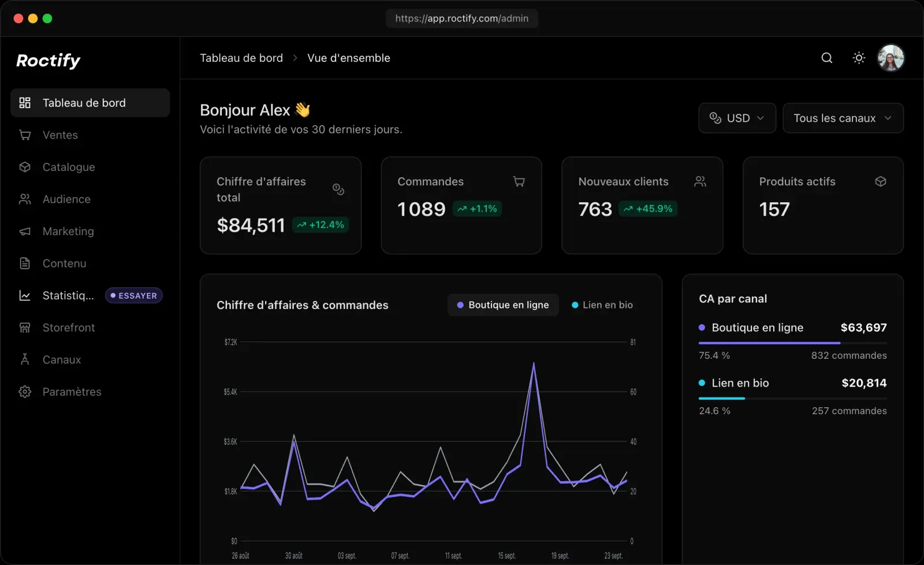Click the Marketing megaphone icon
This screenshot has width=924, height=565.
click(25, 231)
